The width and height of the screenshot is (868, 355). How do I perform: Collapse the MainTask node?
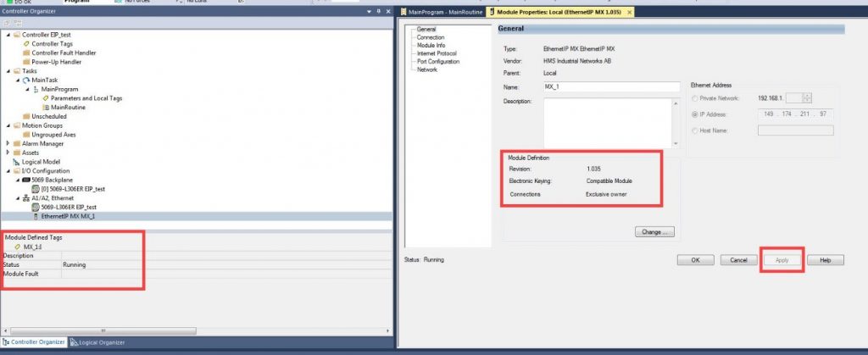click(x=18, y=80)
